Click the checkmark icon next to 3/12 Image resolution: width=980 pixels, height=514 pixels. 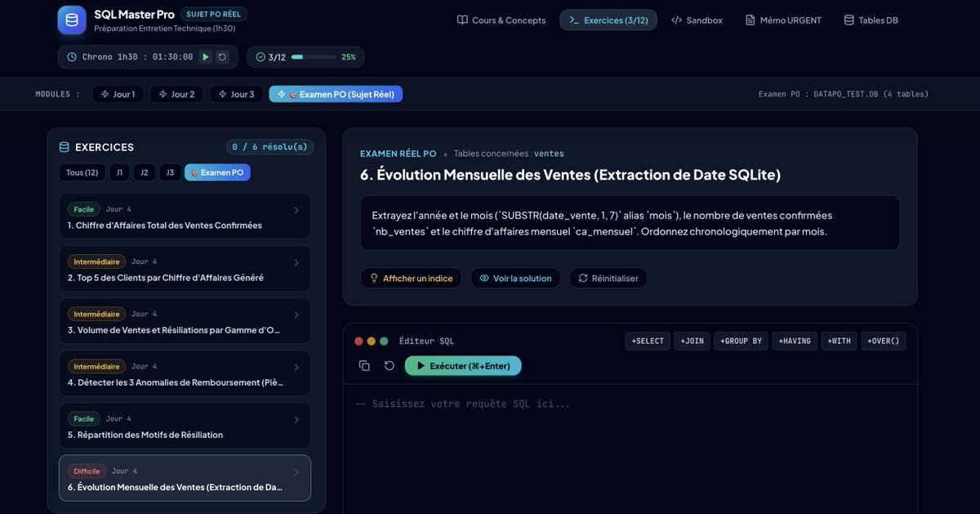click(261, 57)
